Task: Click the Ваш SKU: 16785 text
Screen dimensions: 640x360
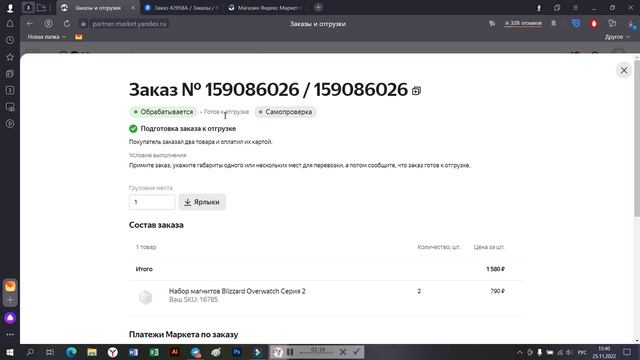Action: 193,300
